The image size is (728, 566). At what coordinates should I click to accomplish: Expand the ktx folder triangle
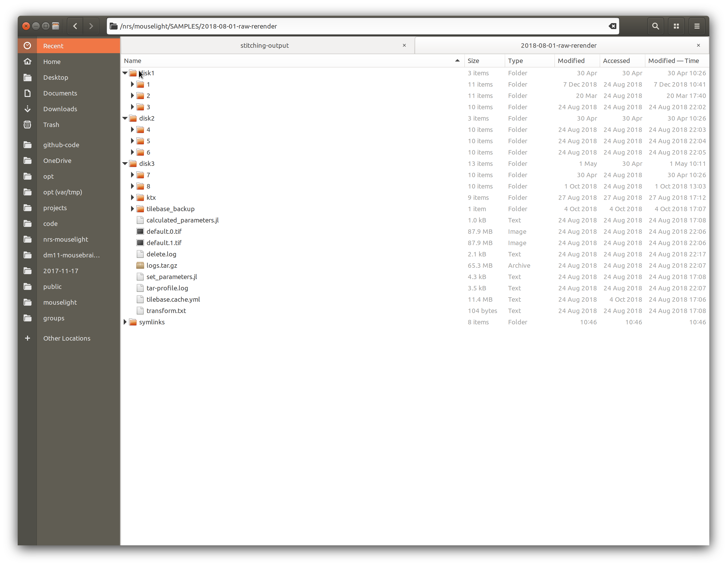(132, 197)
